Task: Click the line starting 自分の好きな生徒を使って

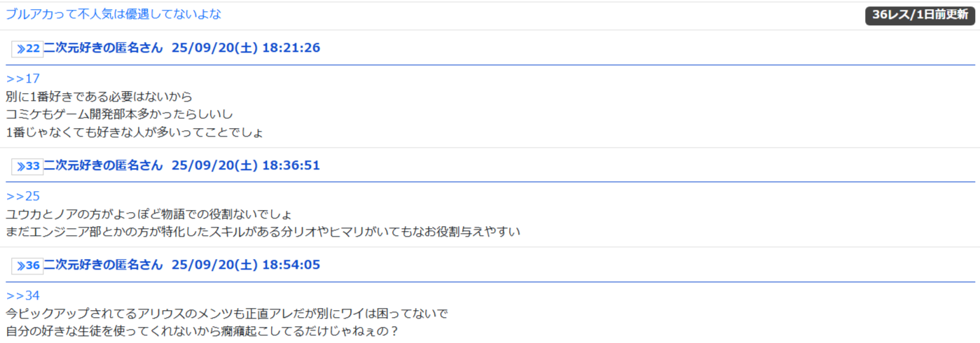Action: pyautogui.click(x=202, y=331)
